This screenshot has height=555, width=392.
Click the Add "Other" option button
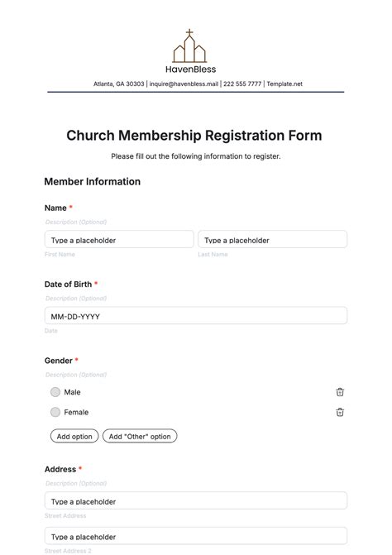click(140, 436)
